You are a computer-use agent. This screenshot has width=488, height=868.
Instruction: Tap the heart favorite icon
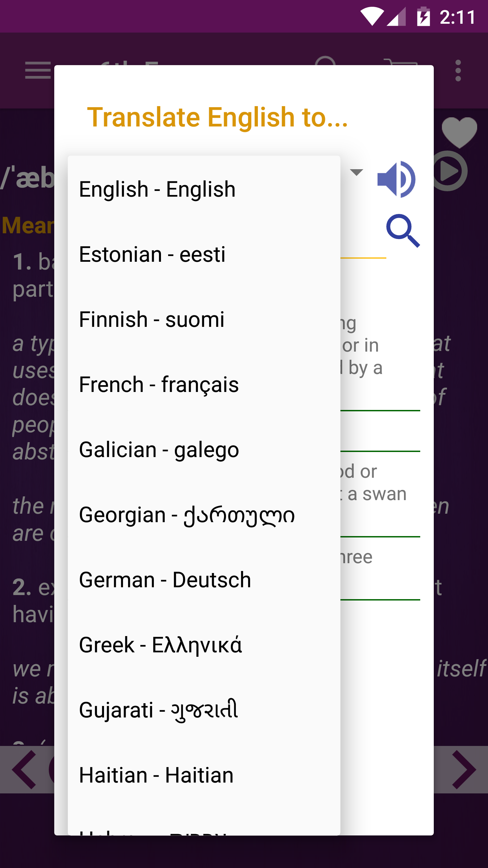tap(459, 133)
